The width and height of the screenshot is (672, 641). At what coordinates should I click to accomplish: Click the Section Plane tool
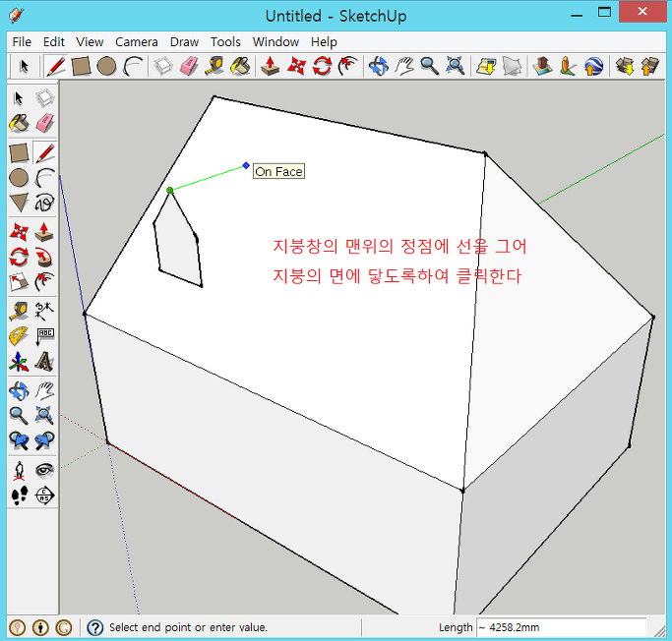pos(44,495)
